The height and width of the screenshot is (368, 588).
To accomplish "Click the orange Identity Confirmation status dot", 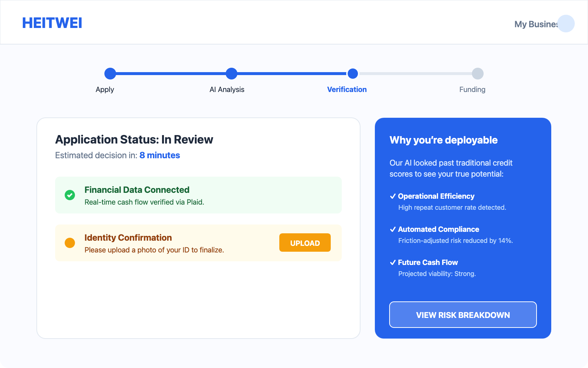I will (70, 243).
